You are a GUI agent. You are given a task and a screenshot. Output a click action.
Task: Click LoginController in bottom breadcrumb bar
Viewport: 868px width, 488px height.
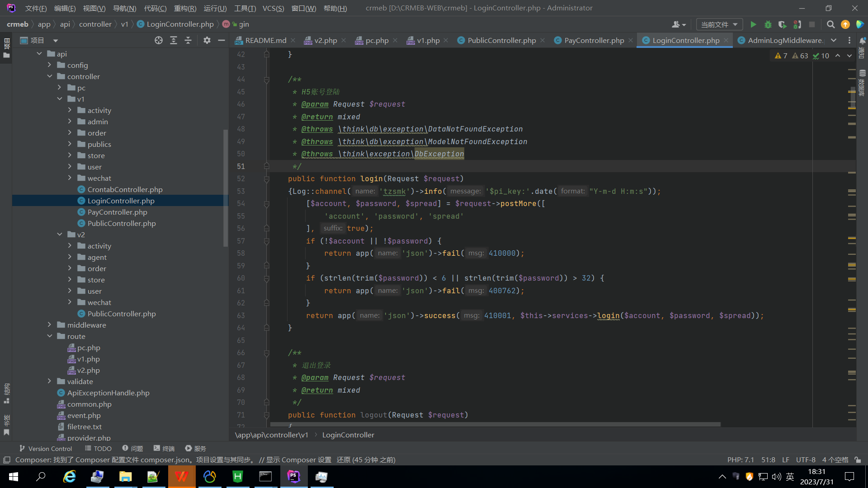click(348, 435)
